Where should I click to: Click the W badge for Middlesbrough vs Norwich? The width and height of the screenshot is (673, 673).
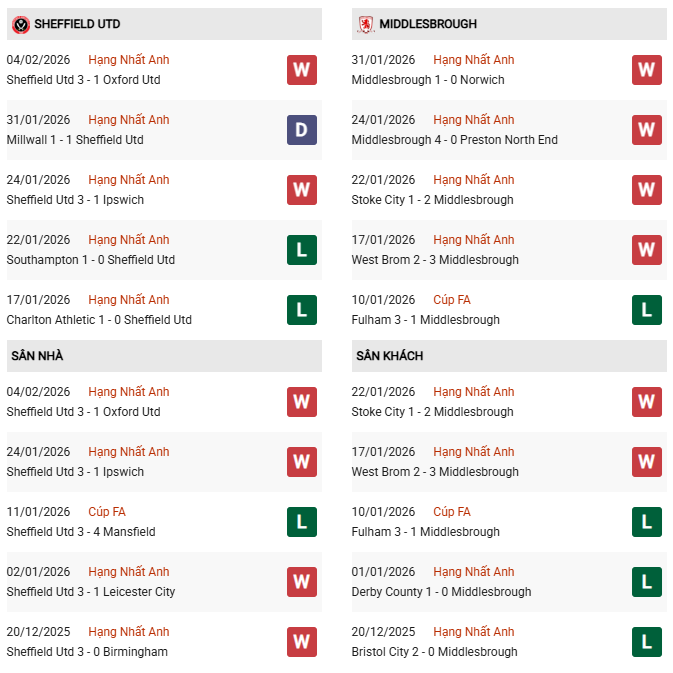click(647, 70)
